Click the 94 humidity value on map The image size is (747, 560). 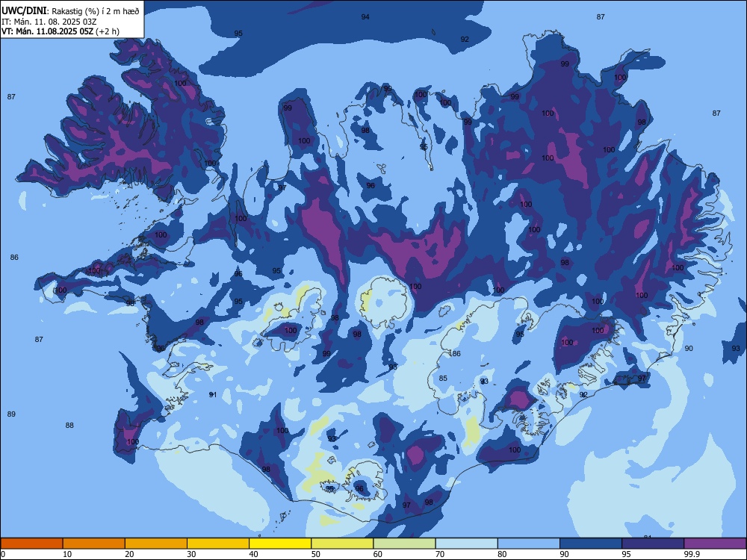[x=365, y=16]
